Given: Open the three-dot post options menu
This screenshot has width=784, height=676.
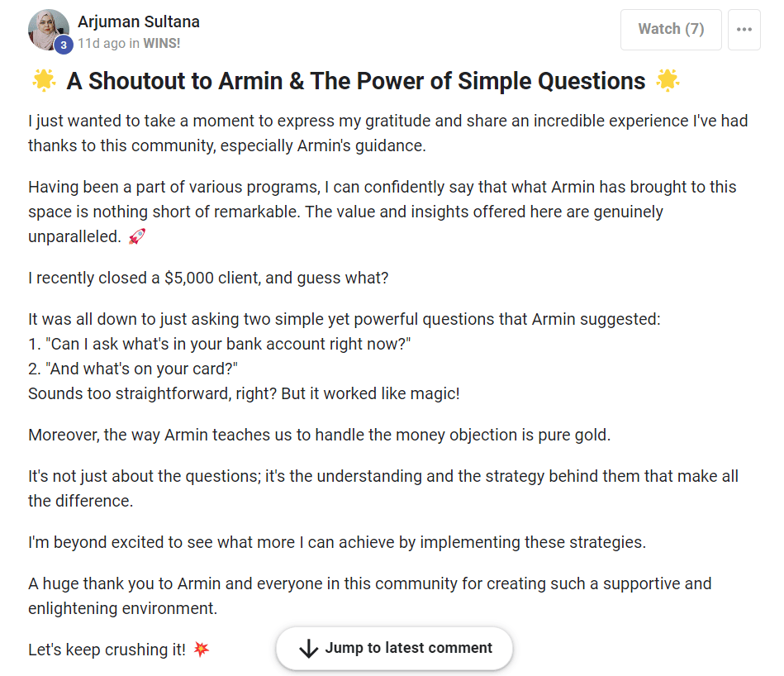Looking at the screenshot, I should point(744,29).
